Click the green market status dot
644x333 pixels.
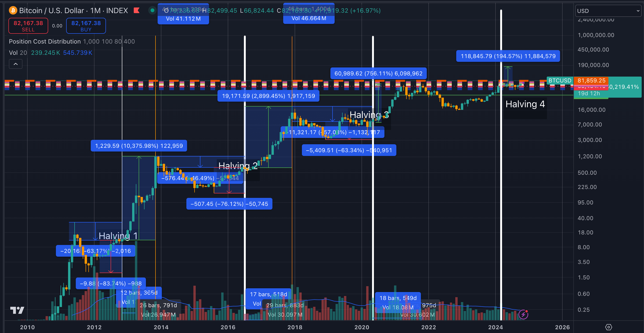[x=152, y=11]
